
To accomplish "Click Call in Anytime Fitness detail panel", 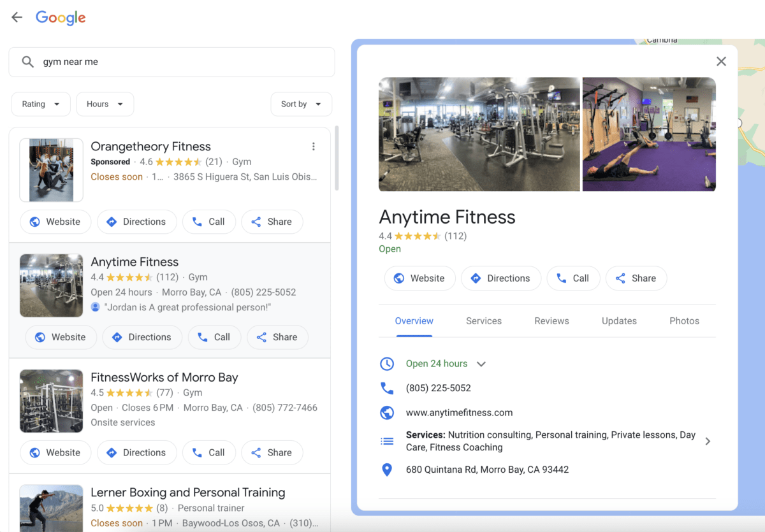I will [x=573, y=278].
